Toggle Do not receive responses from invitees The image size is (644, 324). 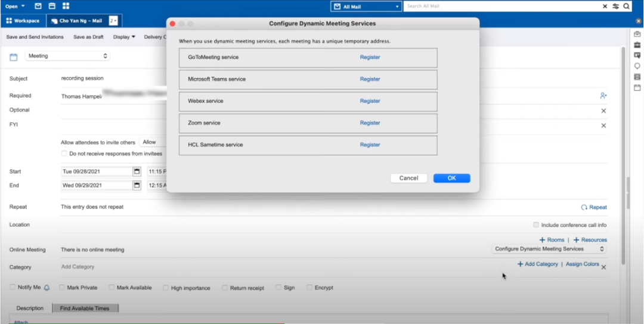(64, 154)
